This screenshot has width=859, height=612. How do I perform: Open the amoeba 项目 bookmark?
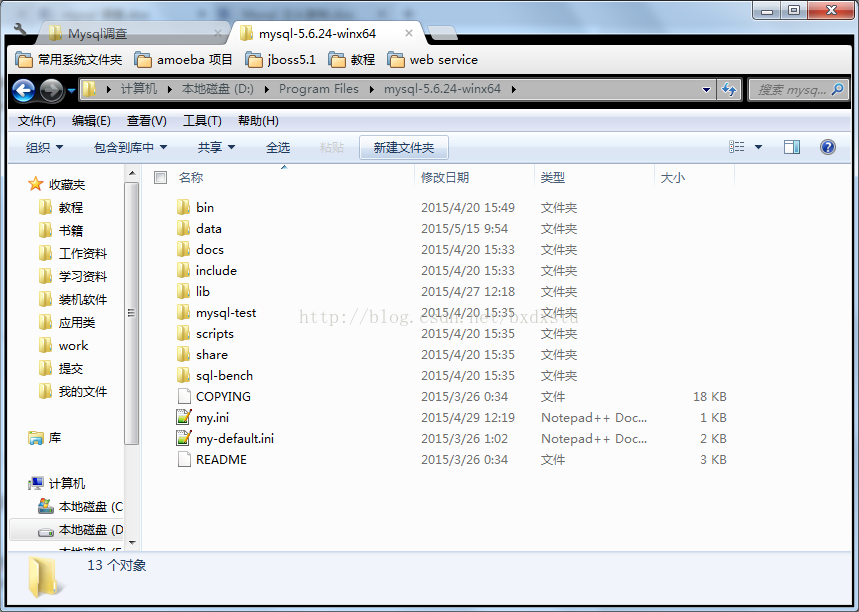click(x=184, y=60)
